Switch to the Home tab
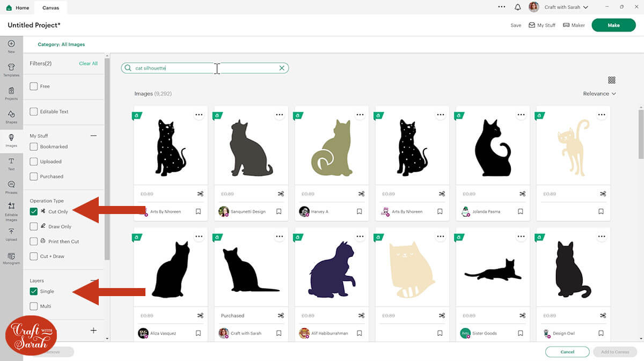This screenshot has width=644, height=361. 18,8
